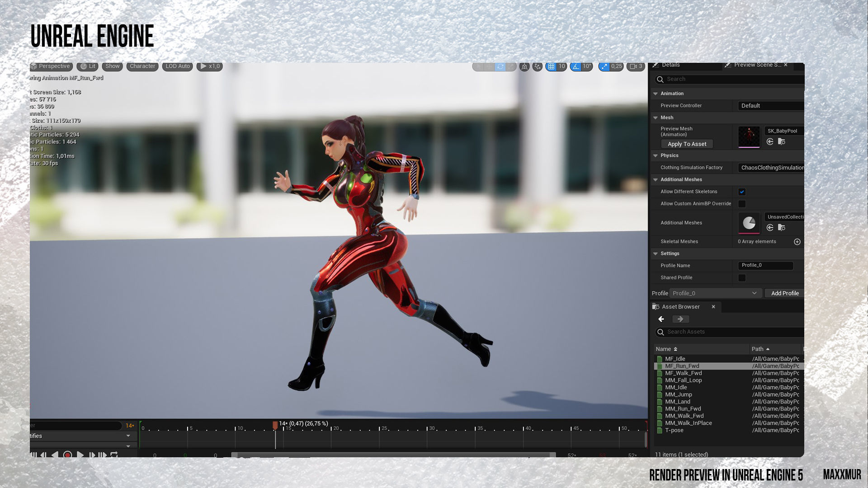Screen dimensions: 868x488
Task: Close the Asset Browser tab
Action: (713, 307)
